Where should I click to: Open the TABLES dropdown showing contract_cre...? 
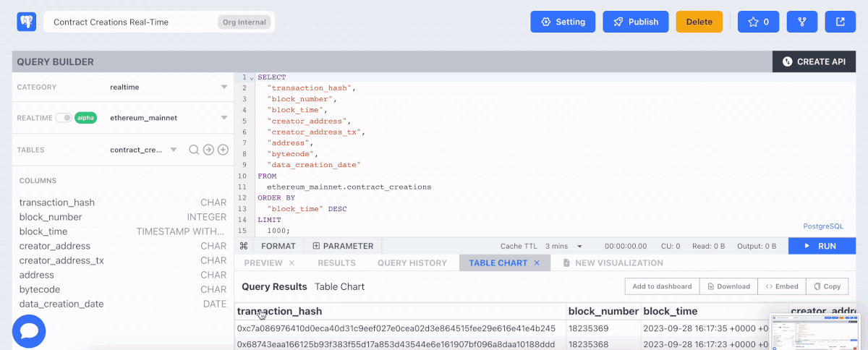(143, 150)
